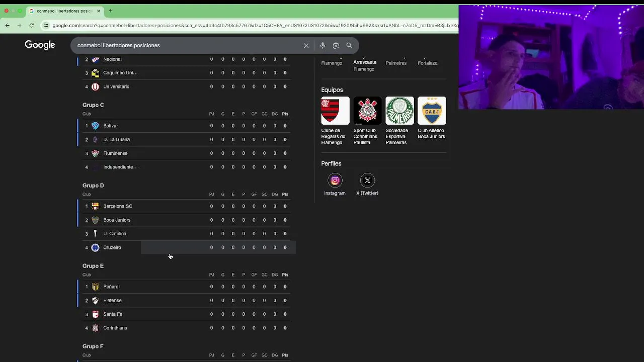Image resolution: width=644 pixels, height=362 pixels.
Task: Click the browser address bar URL
Action: point(255,25)
